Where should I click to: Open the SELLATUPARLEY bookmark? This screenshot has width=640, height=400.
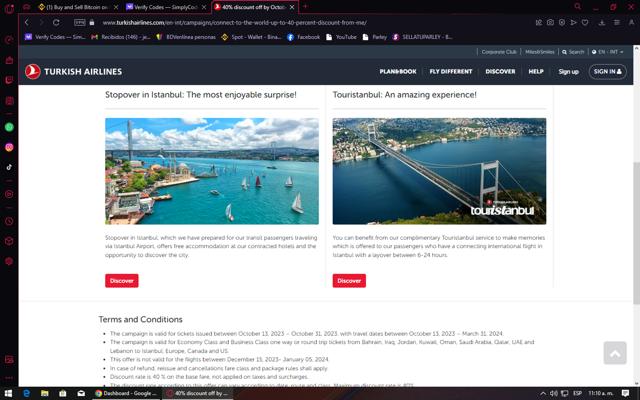[x=422, y=37]
